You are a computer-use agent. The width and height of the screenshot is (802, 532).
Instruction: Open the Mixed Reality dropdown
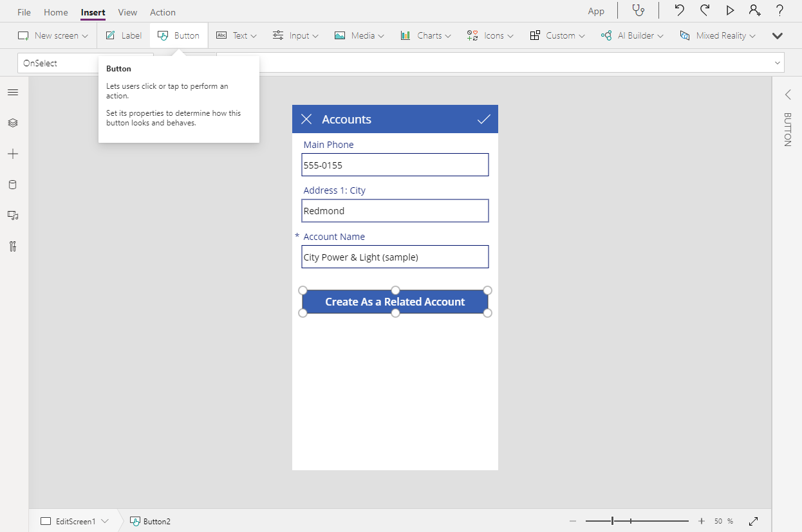pos(718,35)
